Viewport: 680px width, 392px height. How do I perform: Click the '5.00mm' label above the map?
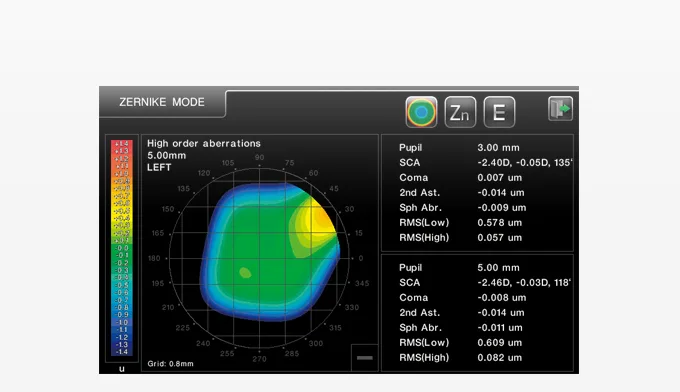[x=167, y=155]
